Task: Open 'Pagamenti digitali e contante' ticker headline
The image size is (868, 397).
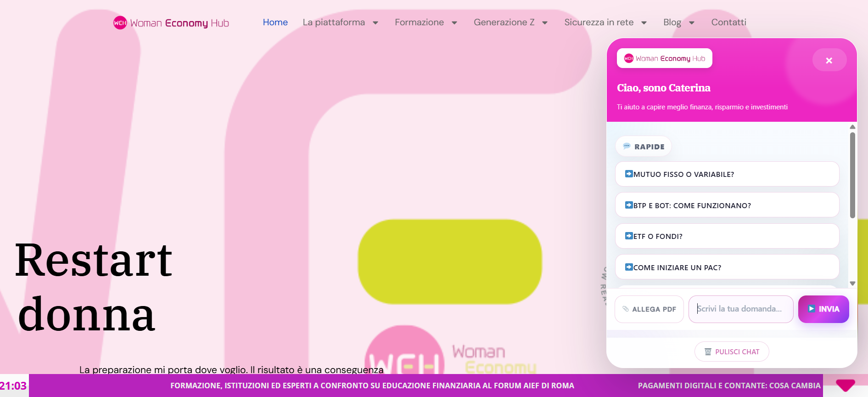Action: 729,386
